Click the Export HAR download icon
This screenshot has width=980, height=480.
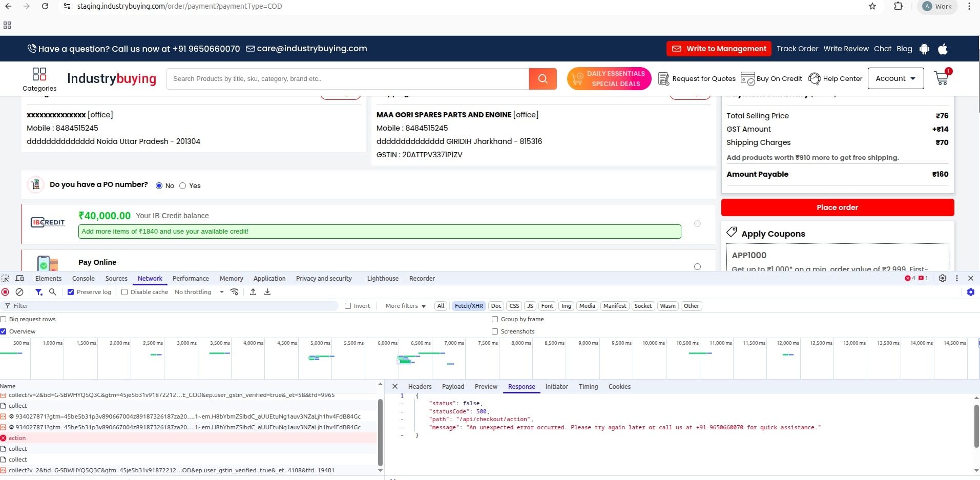pyautogui.click(x=267, y=292)
